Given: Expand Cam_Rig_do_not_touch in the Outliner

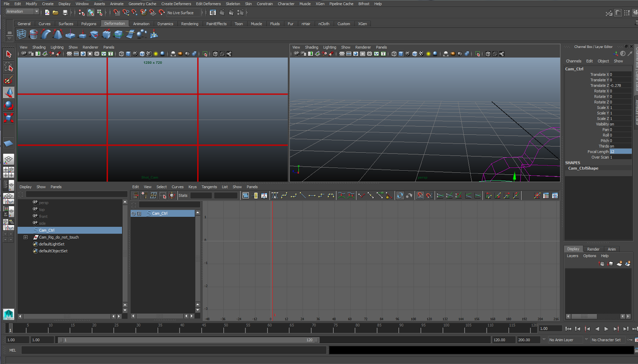Looking at the screenshot, I should (x=26, y=237).
